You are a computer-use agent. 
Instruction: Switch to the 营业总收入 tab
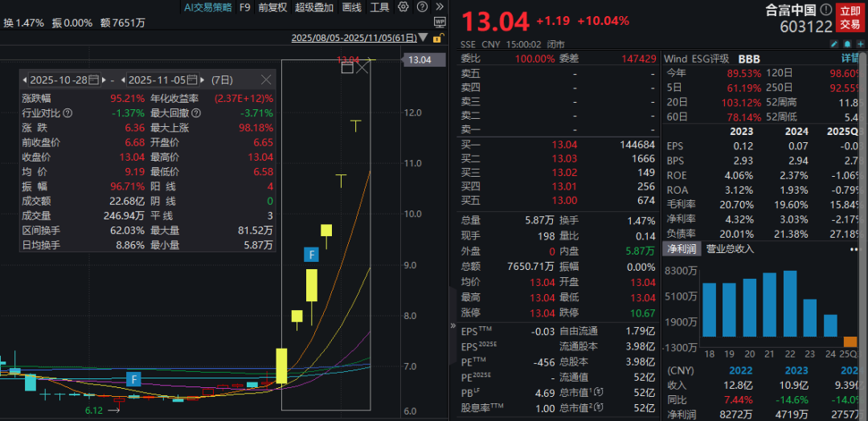[x=730, y=249]
